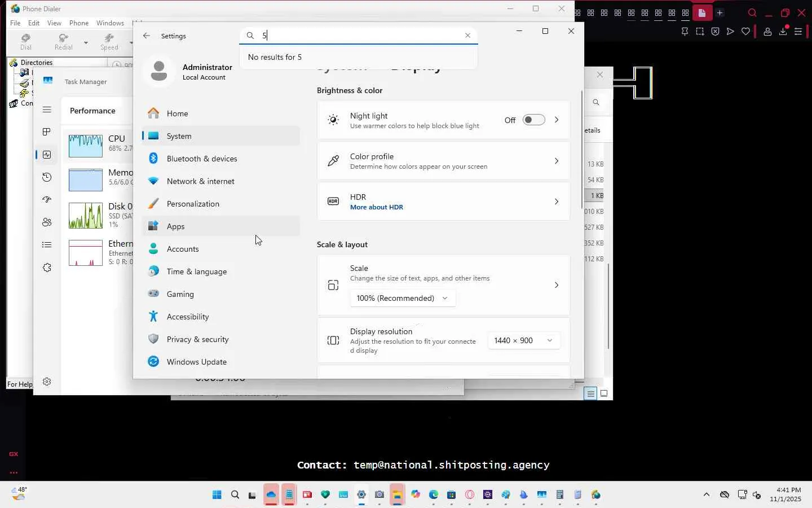
Task: Show hidden icons in system tray
Action: pyautogui.click(x=707, y=495)
